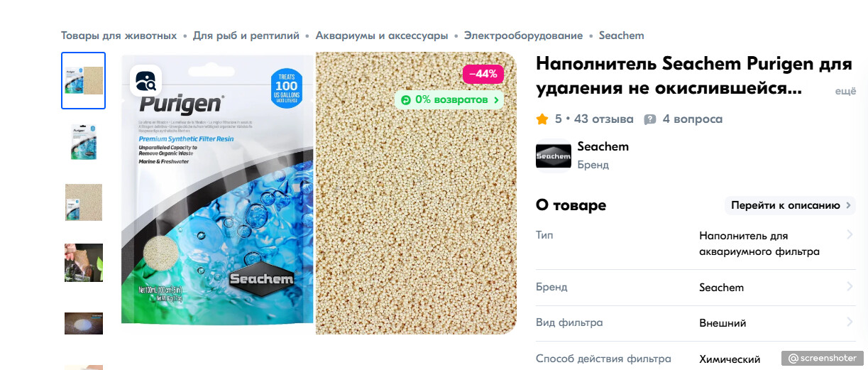
Task: Open the '43 отзыва' reviews link
Action: (x=605, y=119)
